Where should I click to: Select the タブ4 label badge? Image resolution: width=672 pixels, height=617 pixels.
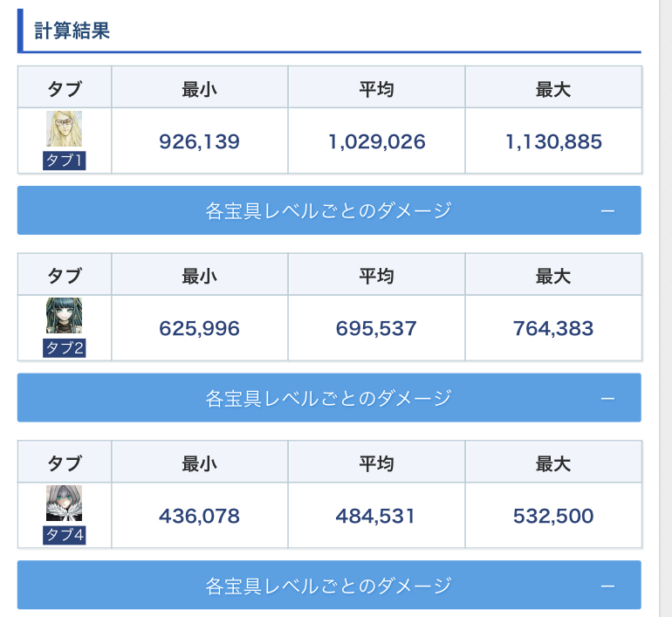(x=64, y=535)
